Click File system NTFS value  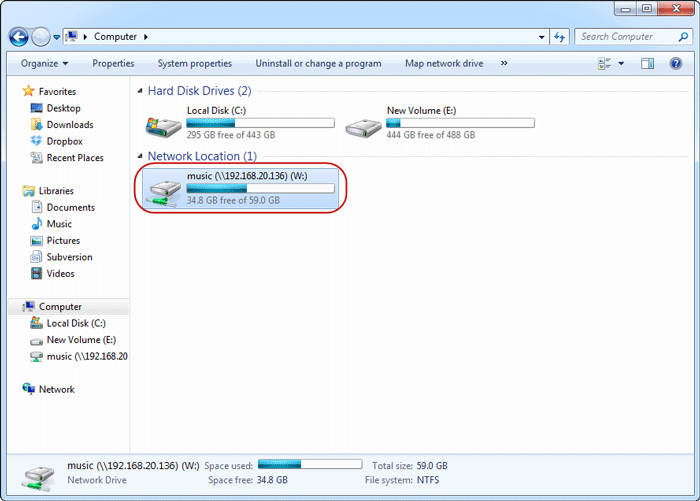(428, 480)
